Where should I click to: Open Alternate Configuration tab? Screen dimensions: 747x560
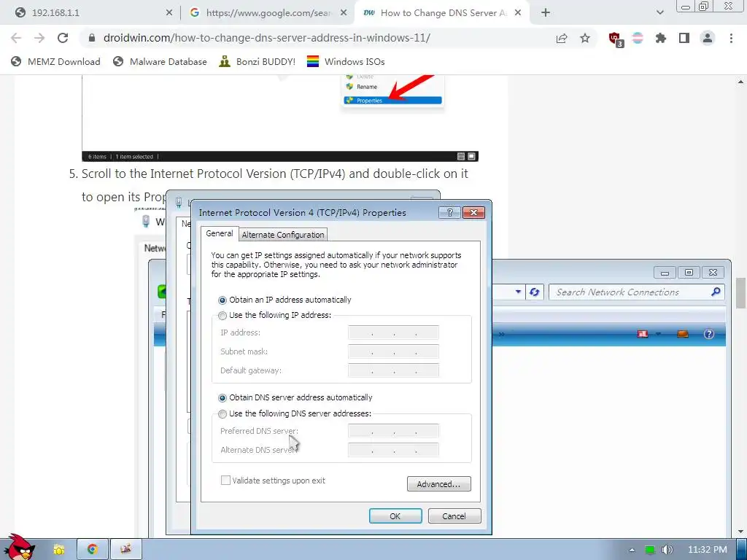(283, 235)
